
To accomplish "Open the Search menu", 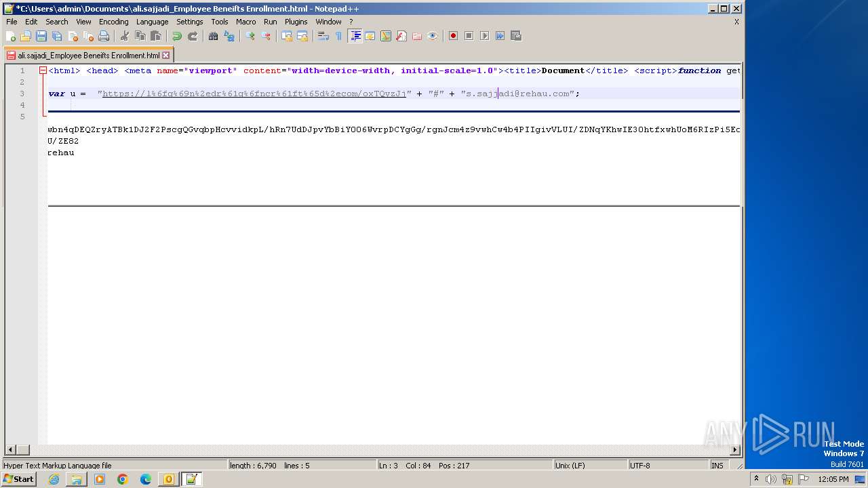I will (57, 22).
